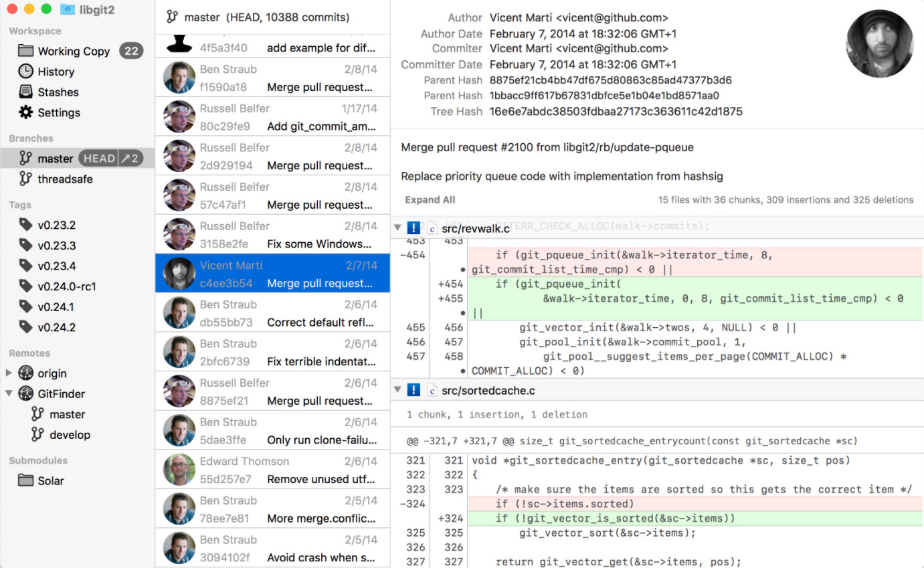
Task: Click the unpushed commits badge with arrow and 2 on master
Action: (130, 159)
